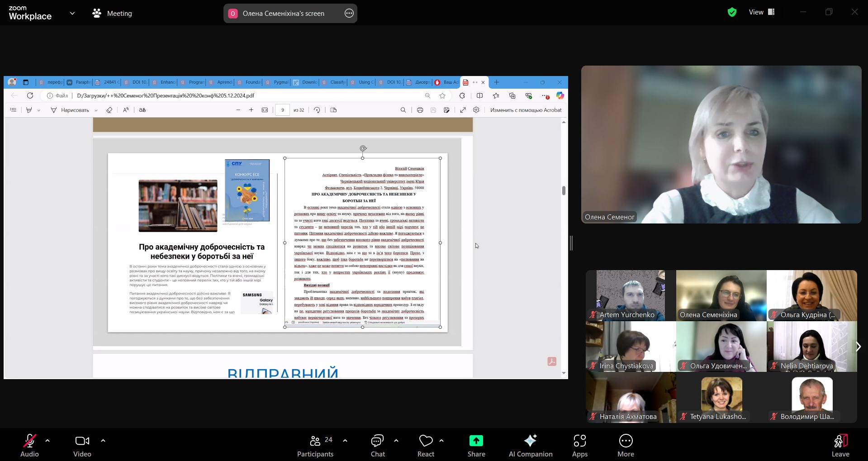The image size is (868, 461).
Task: Click the green Share screen button
Action: (476, 446)
